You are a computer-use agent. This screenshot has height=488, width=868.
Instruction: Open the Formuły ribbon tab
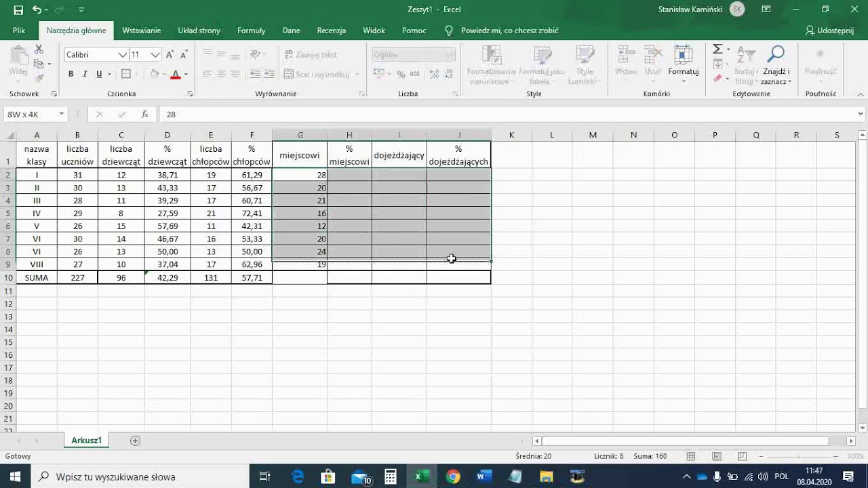251,30
